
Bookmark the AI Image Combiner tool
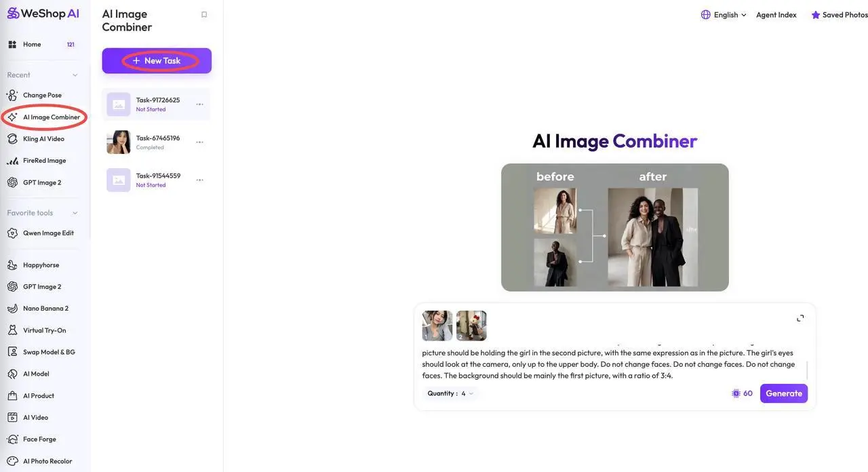(204, 14)
